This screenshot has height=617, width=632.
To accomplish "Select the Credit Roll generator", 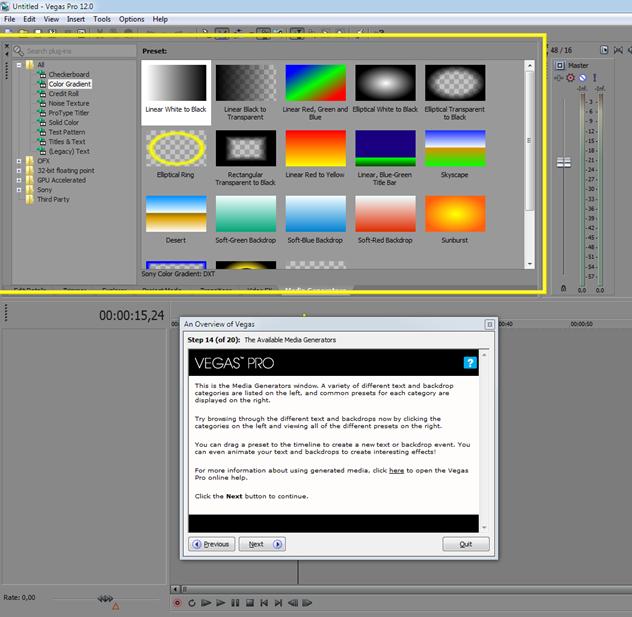I will click(x=63, y=93).
